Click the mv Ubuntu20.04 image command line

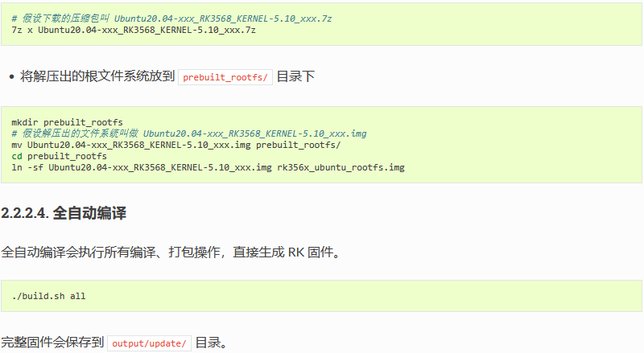[x=175, y=145]
